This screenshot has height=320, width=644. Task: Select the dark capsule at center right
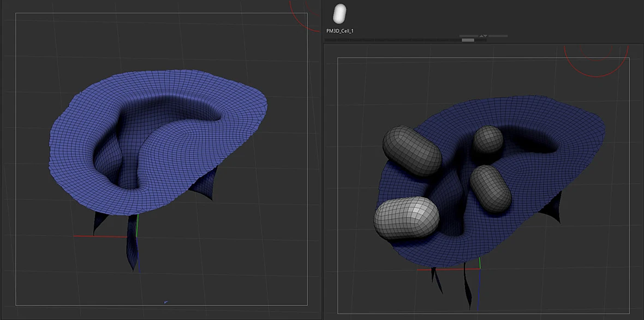pos(491,188)
